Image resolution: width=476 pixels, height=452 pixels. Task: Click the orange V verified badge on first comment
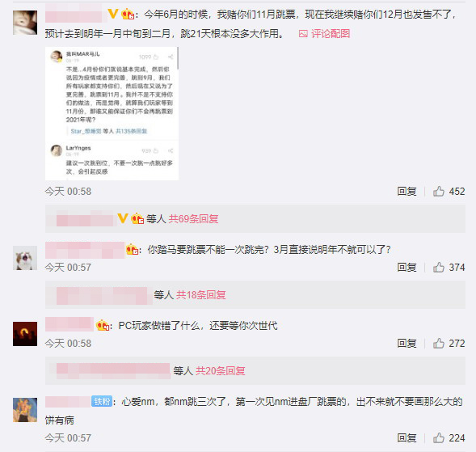point(113,14)
